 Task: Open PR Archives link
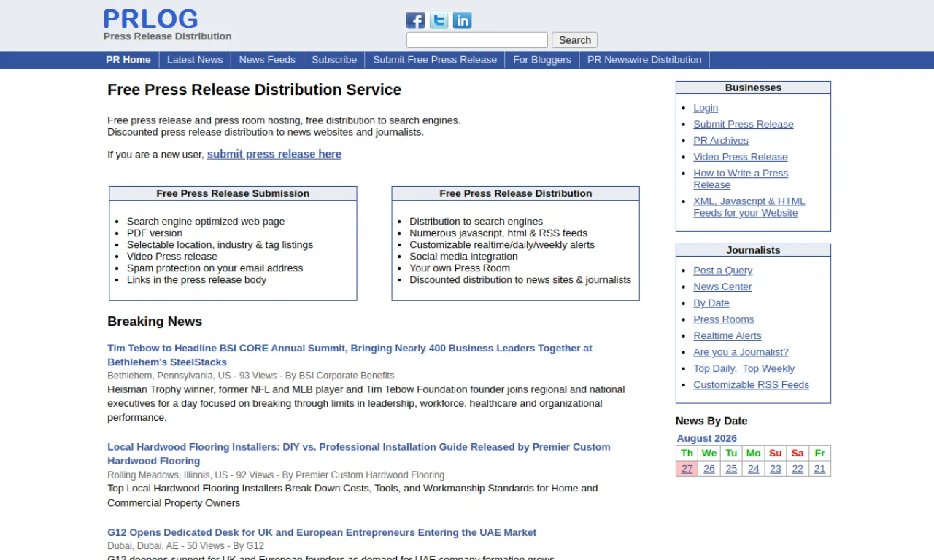[x=721, y=141]
